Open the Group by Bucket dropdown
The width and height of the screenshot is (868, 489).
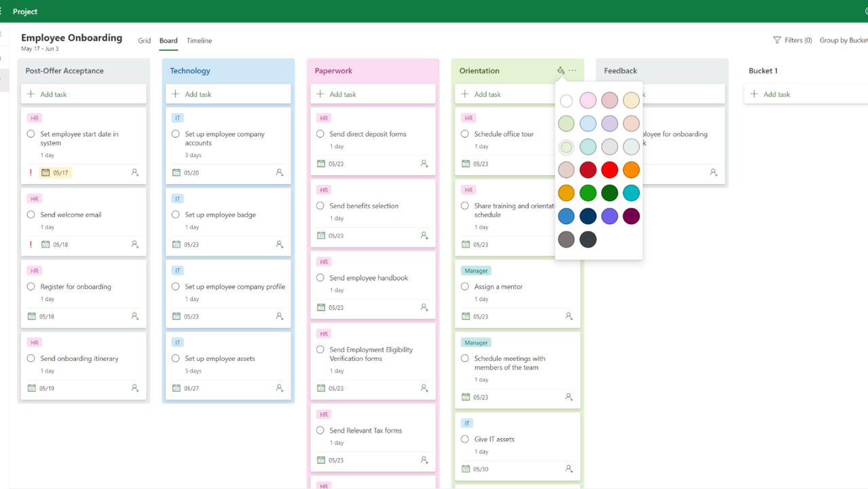coord(844,41)
